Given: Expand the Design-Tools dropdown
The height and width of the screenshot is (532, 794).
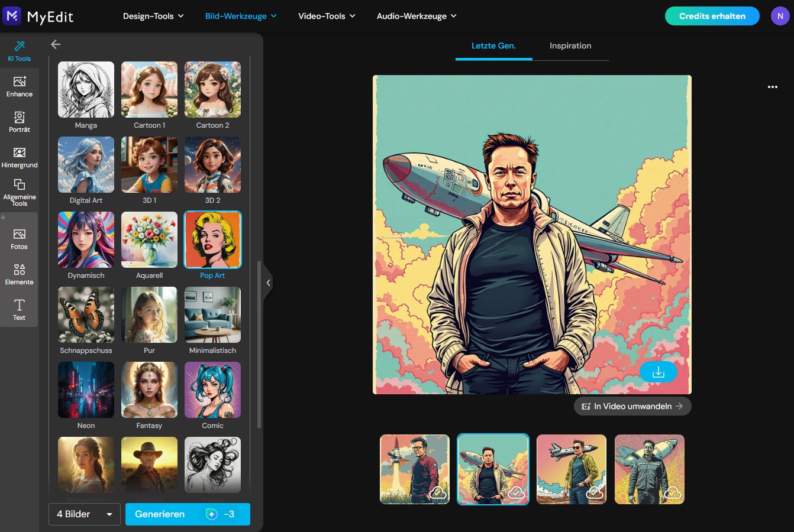Looking at the screenshot, I should coord(153,16).
